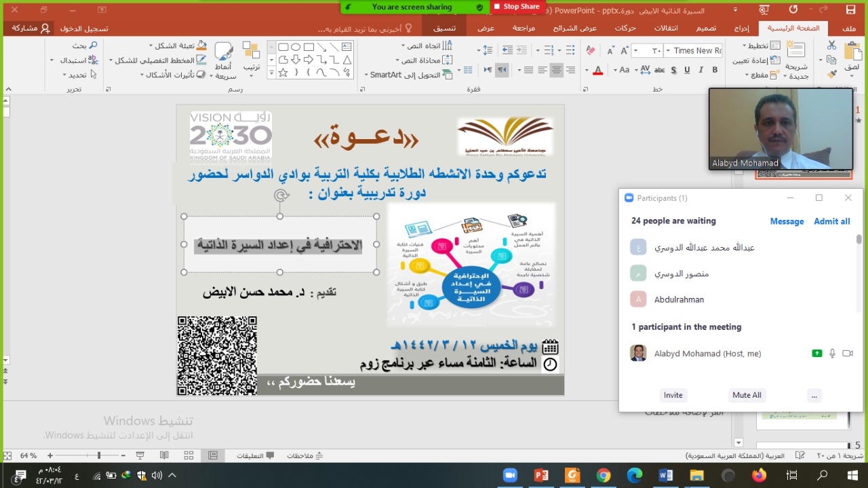The width and height of the screenshot is (868, 488).
Task: Click the clear formatting eraser icon
Action: pyautogui.click(x=590, y=51)
